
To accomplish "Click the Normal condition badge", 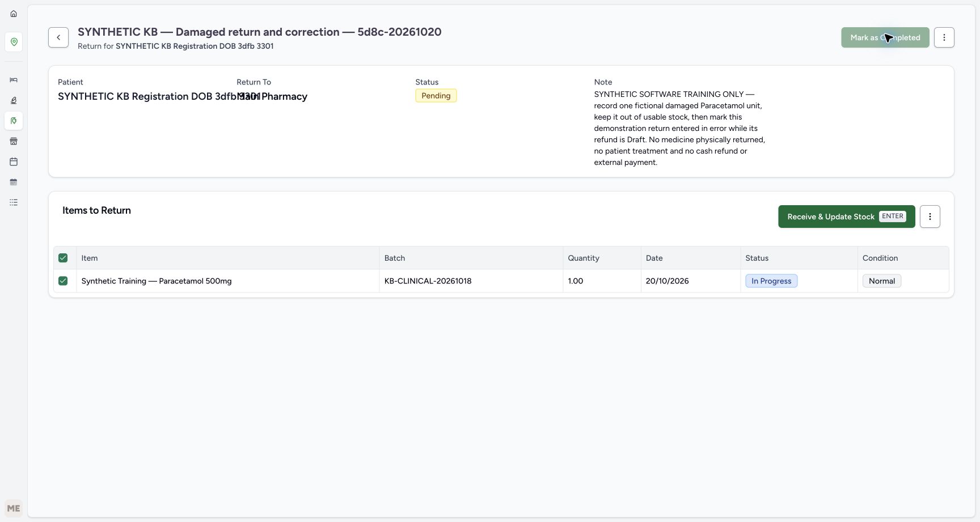I will tap(882, 281).
